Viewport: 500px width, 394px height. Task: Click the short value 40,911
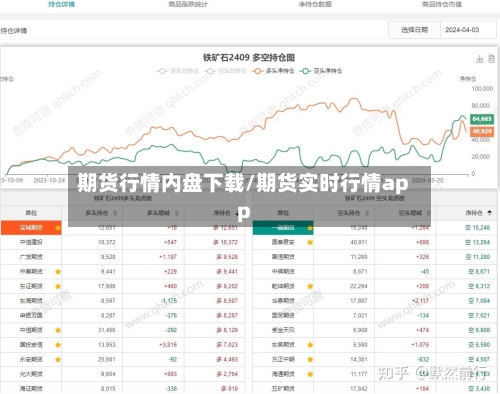pyautogui.click(x=359, y=242)
